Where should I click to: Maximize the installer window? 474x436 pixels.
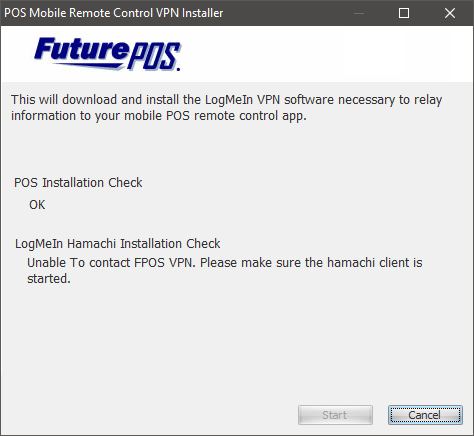[x=404, y=13]
